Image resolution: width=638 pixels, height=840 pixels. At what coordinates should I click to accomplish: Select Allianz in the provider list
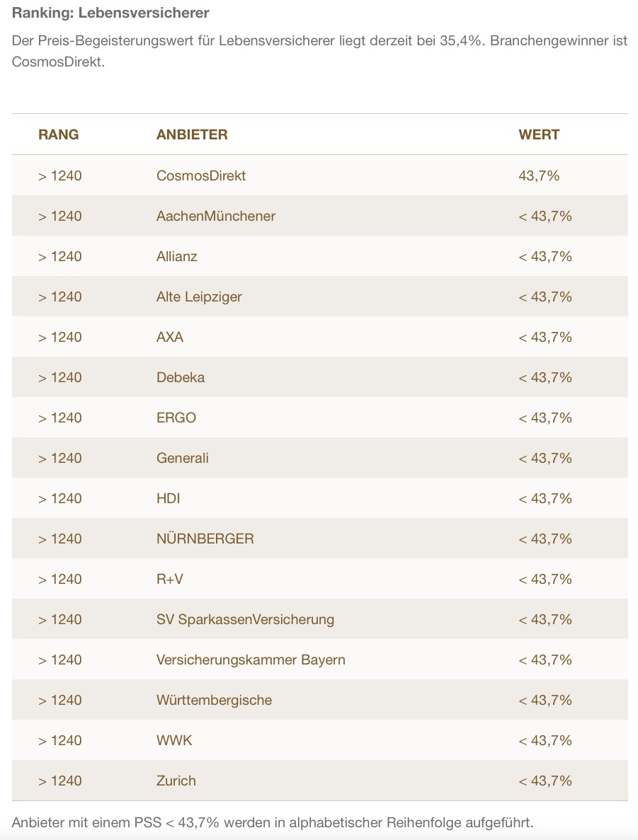(177, 256)
